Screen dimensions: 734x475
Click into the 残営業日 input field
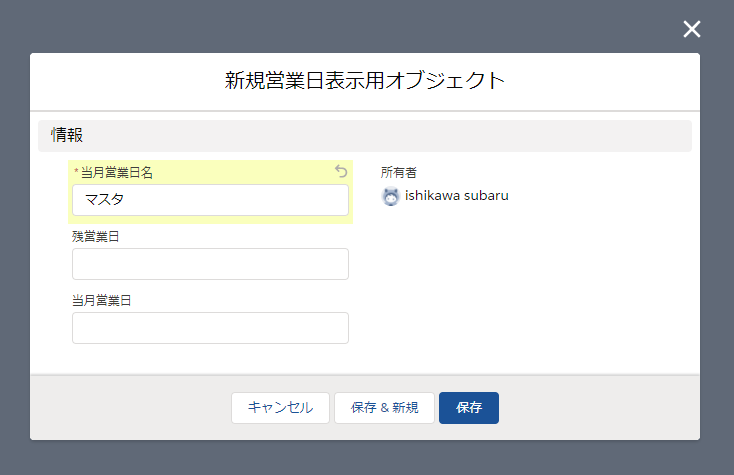pos(210,264)
